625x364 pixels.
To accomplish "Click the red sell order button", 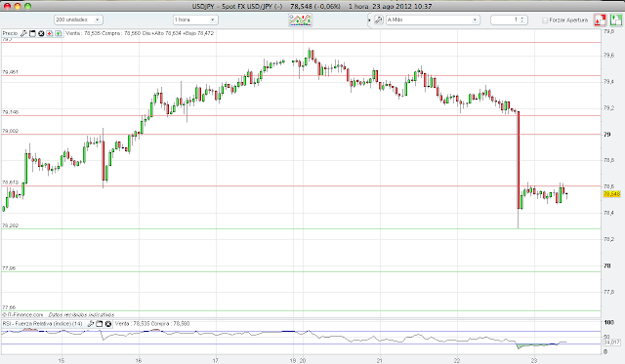I will (600, 20).
